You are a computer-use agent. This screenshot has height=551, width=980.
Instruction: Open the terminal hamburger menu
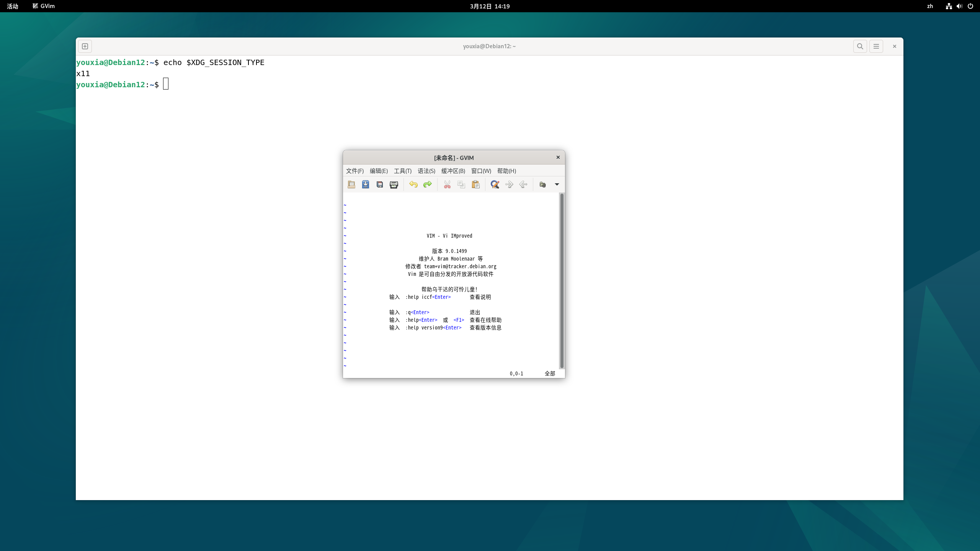(x=876, y=46)
